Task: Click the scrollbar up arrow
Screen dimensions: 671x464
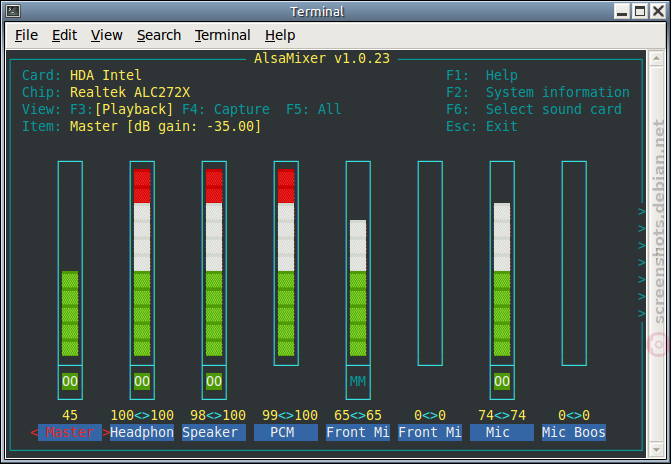Action: pos(656,58)
